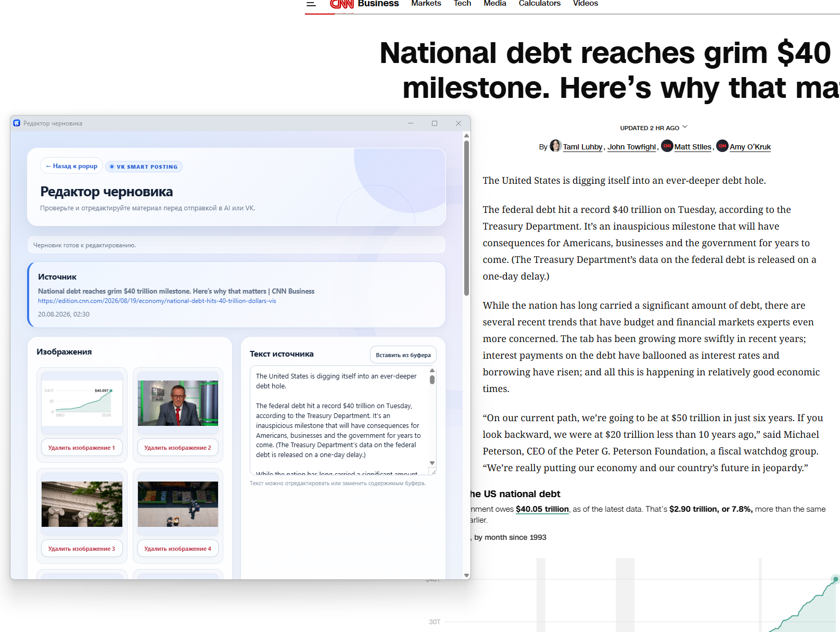
Task: Click Вставить из буфера button
Action: pos(403,355)
